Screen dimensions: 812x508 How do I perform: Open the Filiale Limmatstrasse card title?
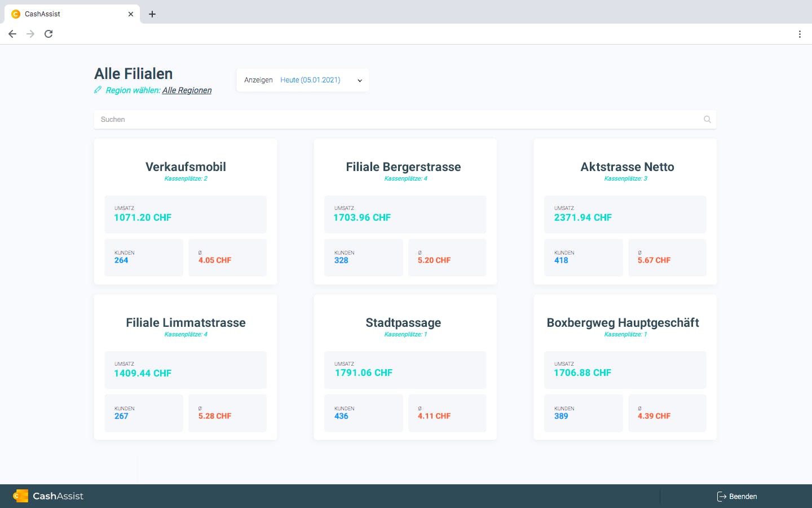point(186,323)
